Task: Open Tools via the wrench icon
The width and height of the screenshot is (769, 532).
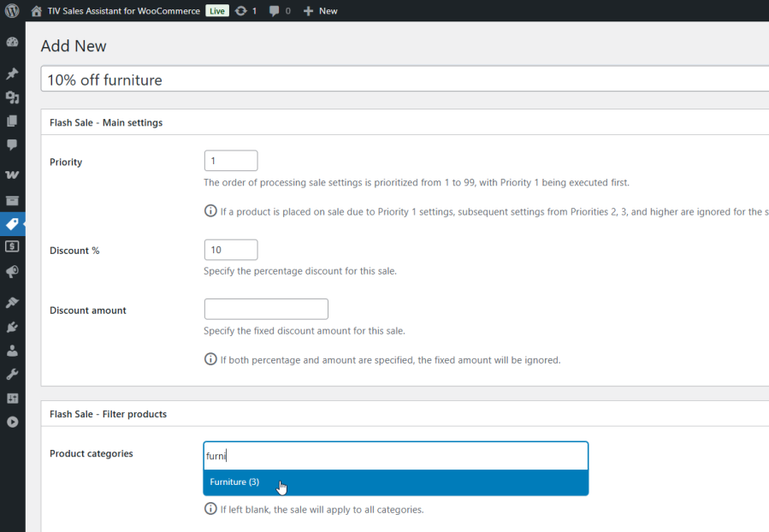Action: (12, 374)
